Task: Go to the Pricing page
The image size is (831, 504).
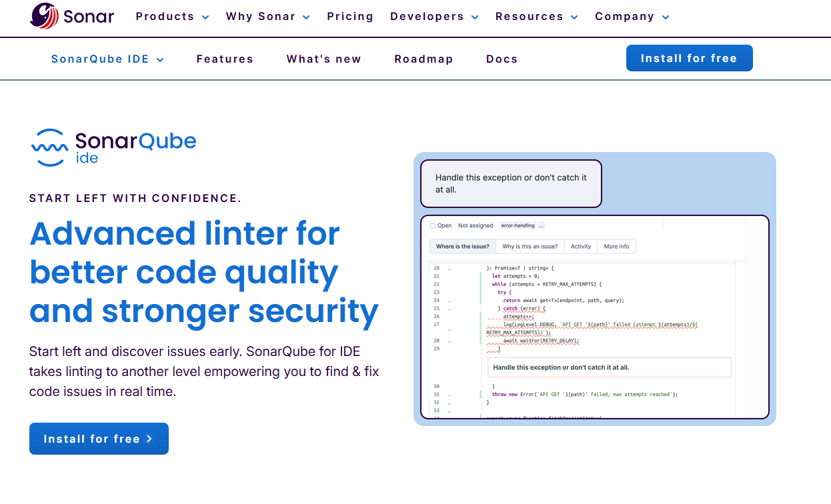Action: click(350, 17)
